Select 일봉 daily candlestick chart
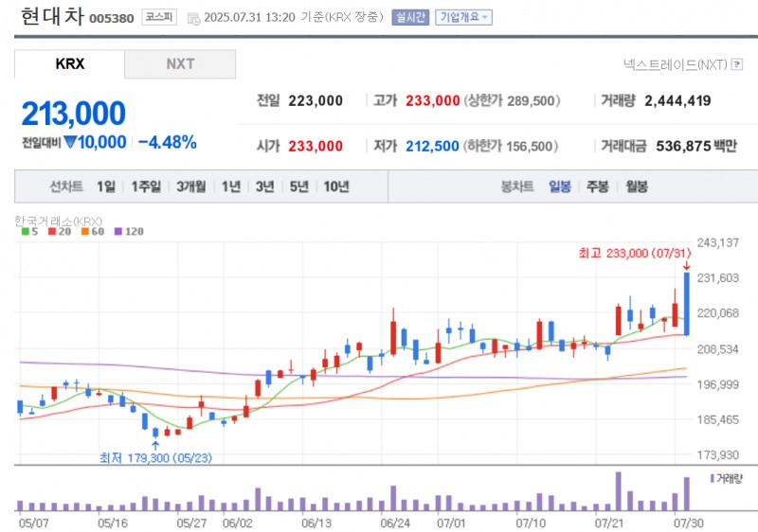The height and width of the screenshot is (532, 758). pos(559,186)
